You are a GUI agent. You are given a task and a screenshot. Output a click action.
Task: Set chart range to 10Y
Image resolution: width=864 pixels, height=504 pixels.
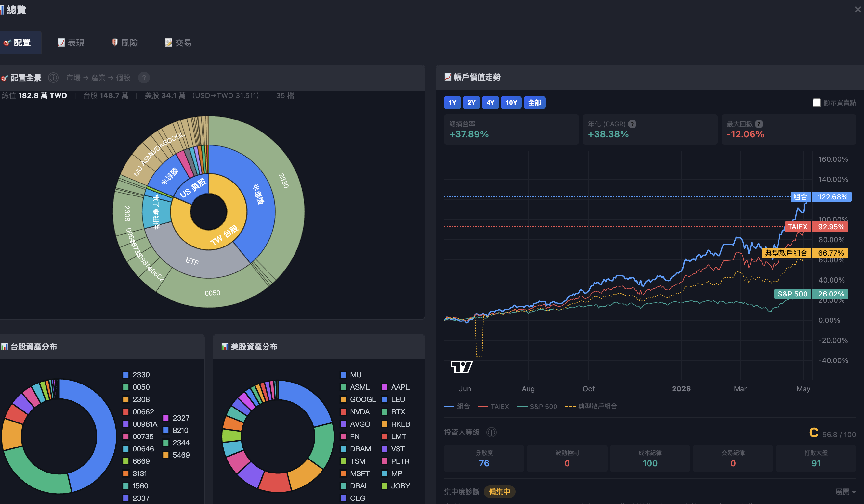[511, 102]
